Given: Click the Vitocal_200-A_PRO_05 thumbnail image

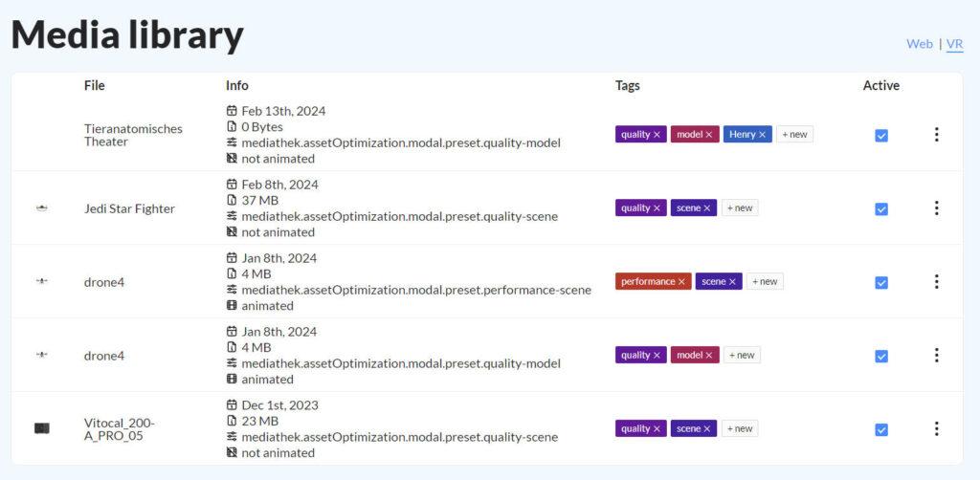Looking at the screenshot, I should pyautogui.click(x=42, y=428).
